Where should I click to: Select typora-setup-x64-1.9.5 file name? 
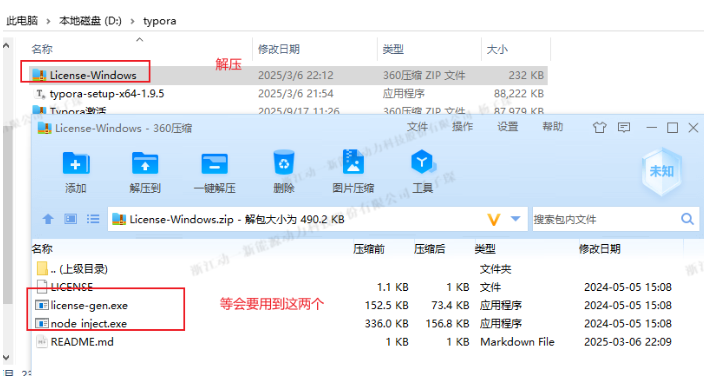pos(107,93)
